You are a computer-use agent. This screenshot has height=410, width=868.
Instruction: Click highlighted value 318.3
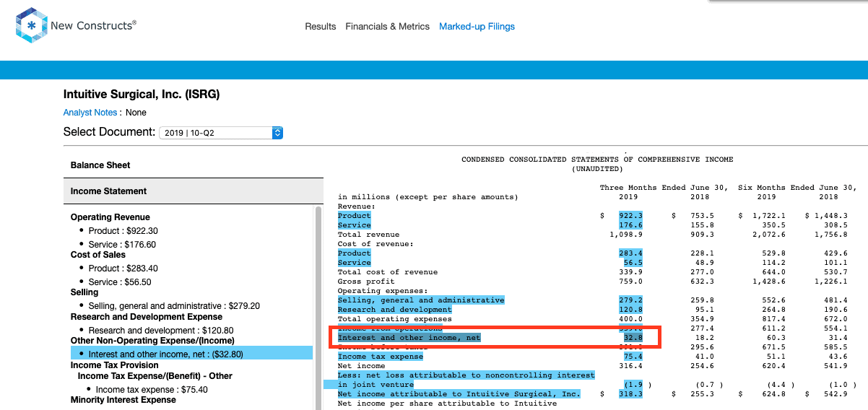[630, 394]
